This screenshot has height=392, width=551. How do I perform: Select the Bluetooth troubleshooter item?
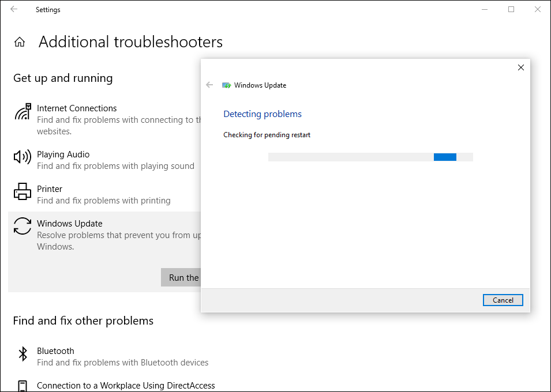click(56, 351)
